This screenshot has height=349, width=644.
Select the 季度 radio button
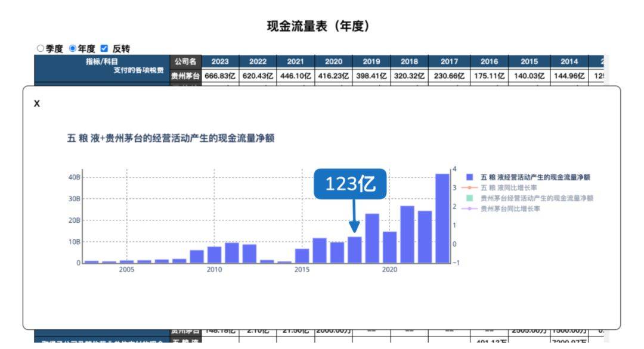(41, 48)
